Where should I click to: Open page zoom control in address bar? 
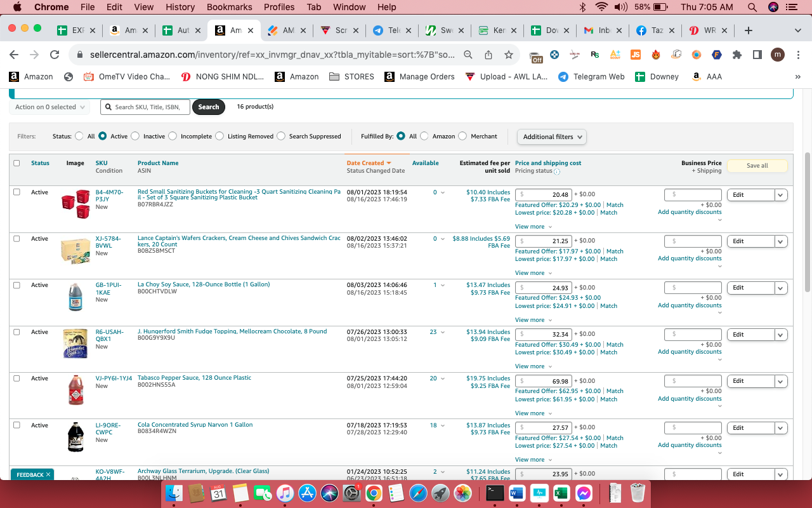468,55
